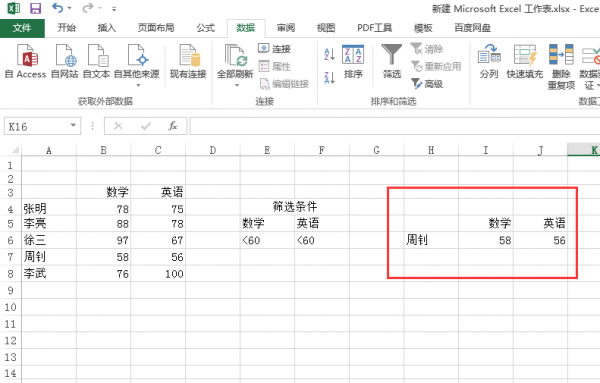Click the filtered result cell 周钊 in column H

tap(431, 240)
